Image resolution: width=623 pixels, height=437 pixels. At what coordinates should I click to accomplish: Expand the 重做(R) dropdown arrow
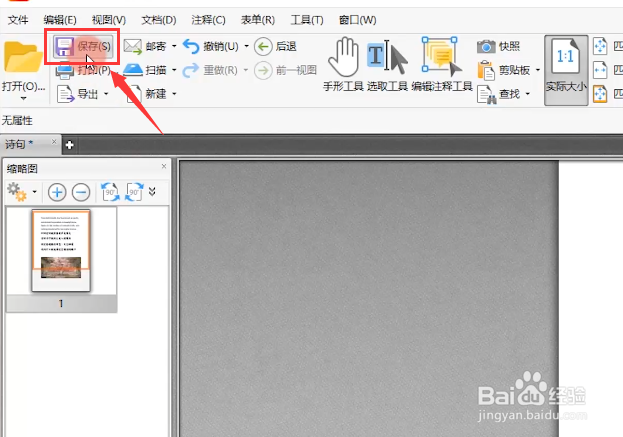246,70
